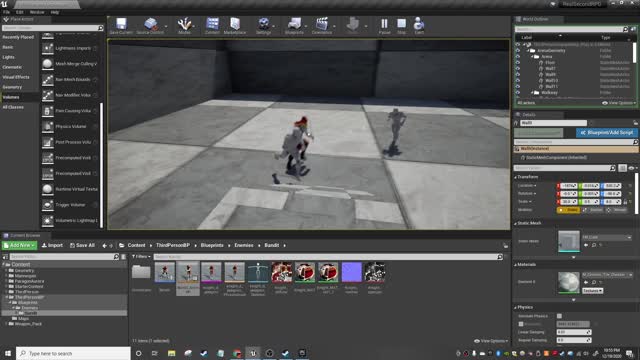The width and height of the screenshot is (640, 360).
Task: Select the Physics Volume icon
Action: (x=47, y=127)
